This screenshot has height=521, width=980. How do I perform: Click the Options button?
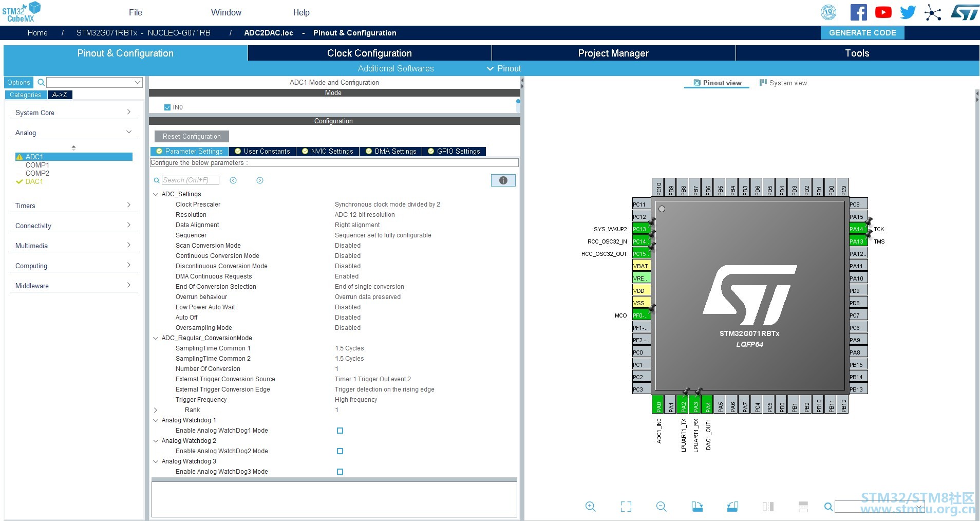tap(19, 82)
